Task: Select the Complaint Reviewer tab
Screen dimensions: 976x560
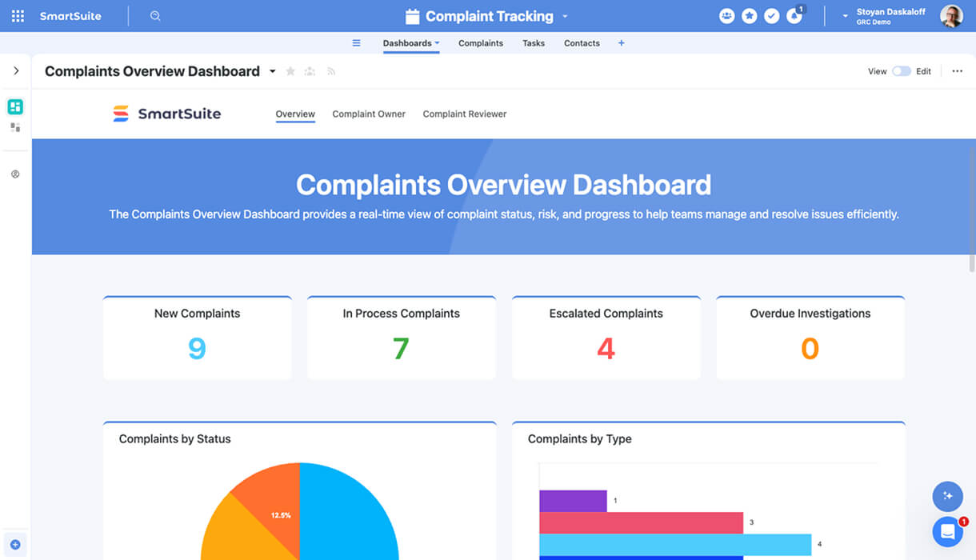Action: (x=465, y=114)
